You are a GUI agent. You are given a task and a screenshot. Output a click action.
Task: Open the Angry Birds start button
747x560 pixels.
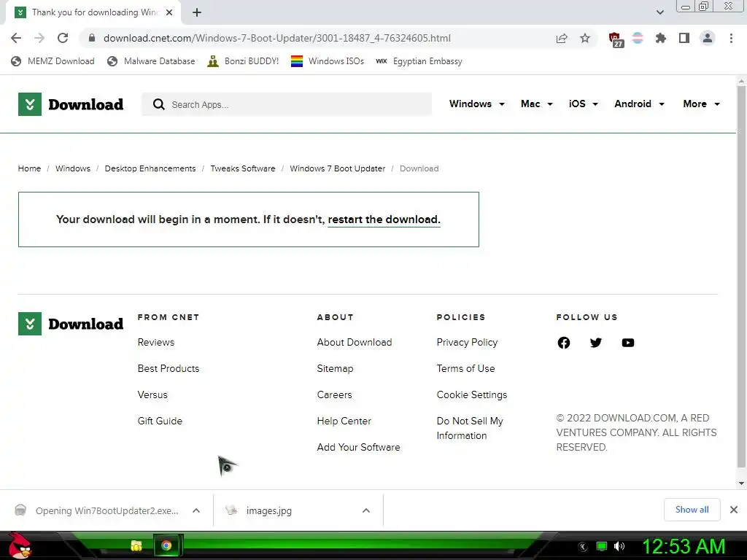coord(19,545)
